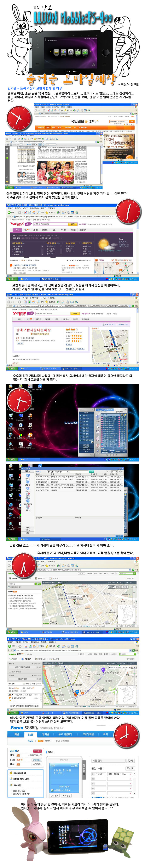145x868 pixels.
Task: Tap the Camera icon on the device screen
Action: (70, 52)
